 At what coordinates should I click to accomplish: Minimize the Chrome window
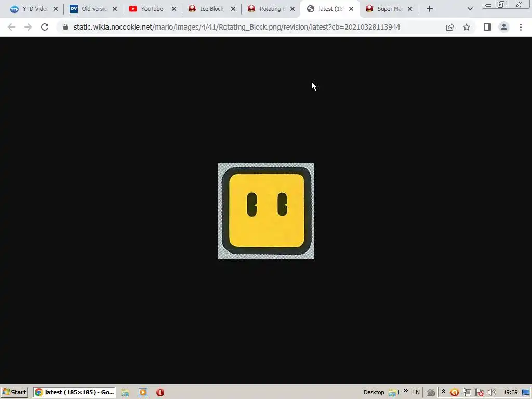(488, 5)
